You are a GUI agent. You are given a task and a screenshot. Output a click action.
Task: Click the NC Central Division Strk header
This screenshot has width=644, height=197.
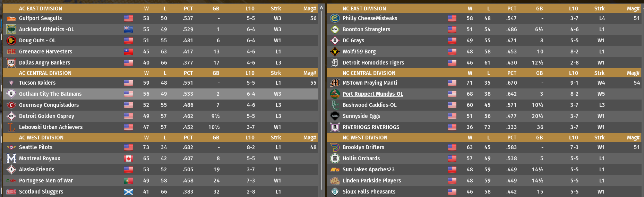coord(599,73)
